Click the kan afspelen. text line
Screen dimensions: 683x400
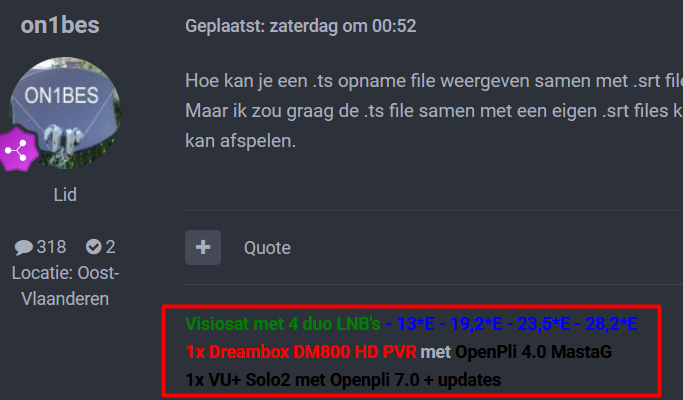(x=240, y=141)
